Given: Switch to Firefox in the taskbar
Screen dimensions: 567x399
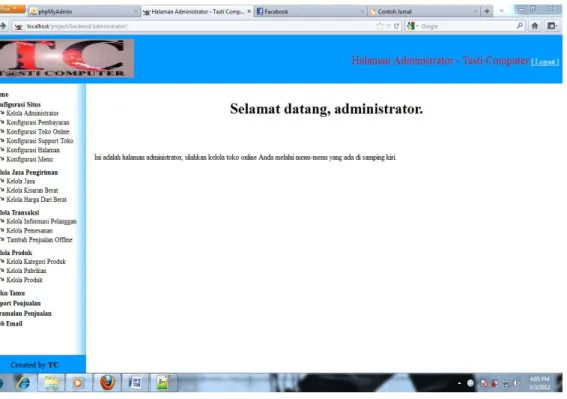Looking at the screenshot, I should click(x=107, y=382).
